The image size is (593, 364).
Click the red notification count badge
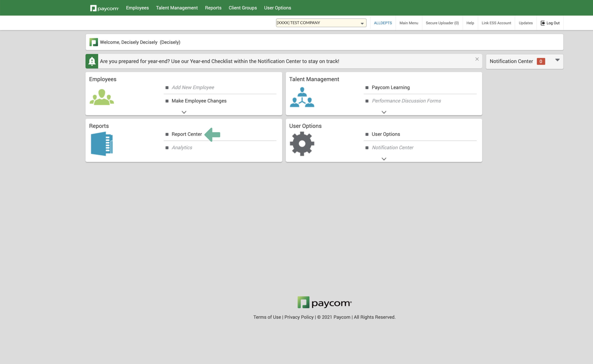(540, 61)
